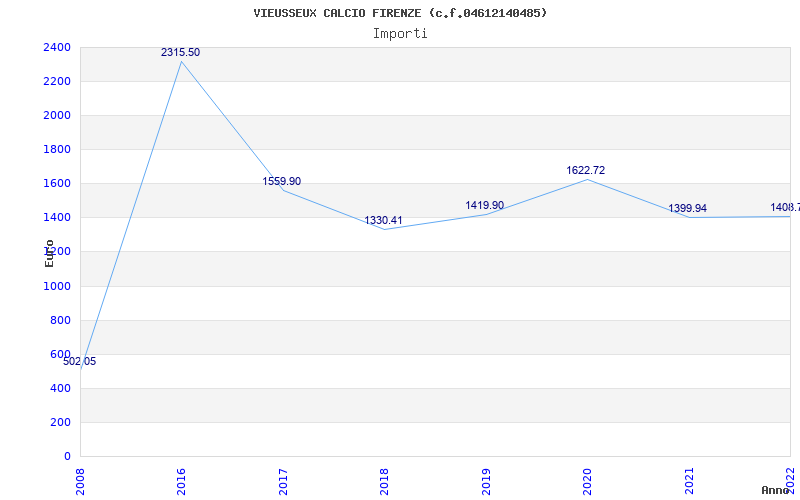This screenshot has width=800, height=500.
Task: Click the y-axis tick 200
Action: coord(60,422)
